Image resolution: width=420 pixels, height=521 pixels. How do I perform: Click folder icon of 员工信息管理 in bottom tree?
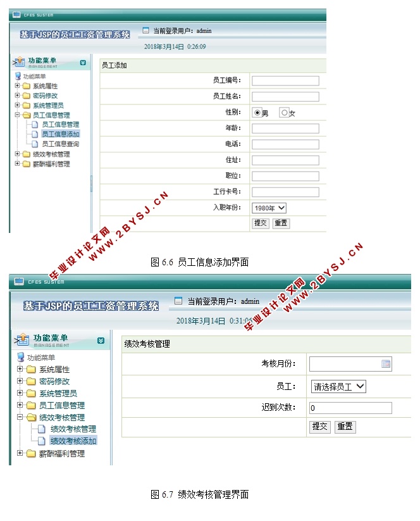tap(31, 405)
